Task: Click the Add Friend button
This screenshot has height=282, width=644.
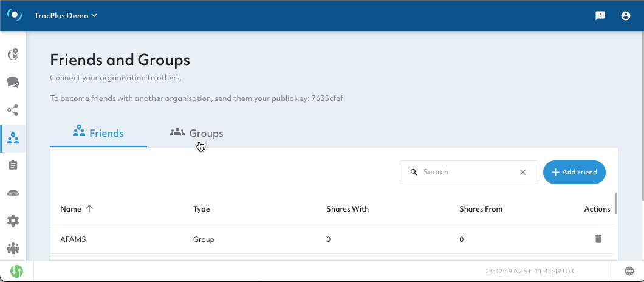Action: pyautogui.click(x=574, y=172)
